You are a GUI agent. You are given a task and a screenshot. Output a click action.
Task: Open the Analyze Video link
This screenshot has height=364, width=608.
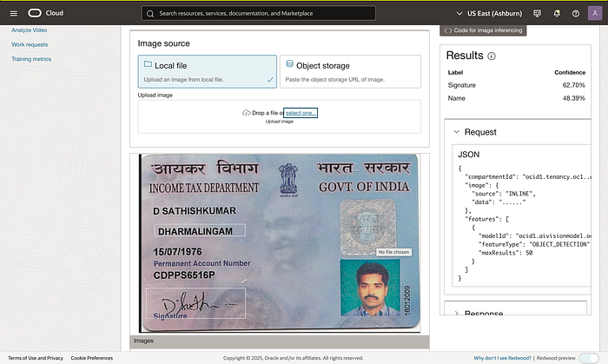[29, 30]
